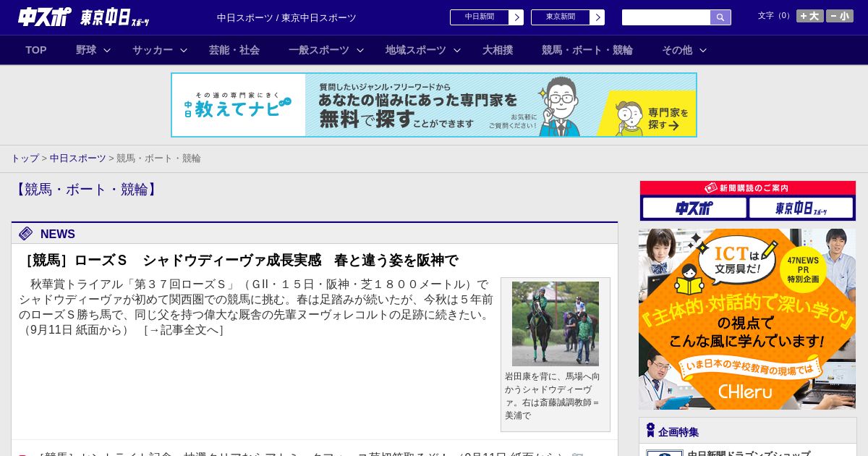Viewport: 868px width, 456px height.
Task: Go to 中日スポーツ breadcrumb link
Action: (78, 158)
